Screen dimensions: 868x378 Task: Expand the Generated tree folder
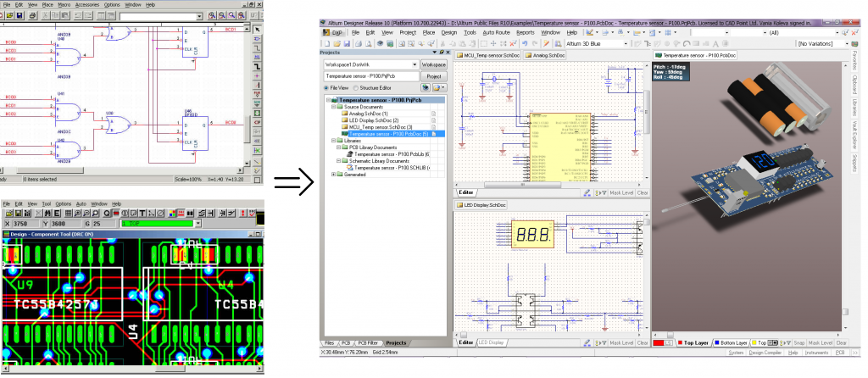click(x=333, y=175)
